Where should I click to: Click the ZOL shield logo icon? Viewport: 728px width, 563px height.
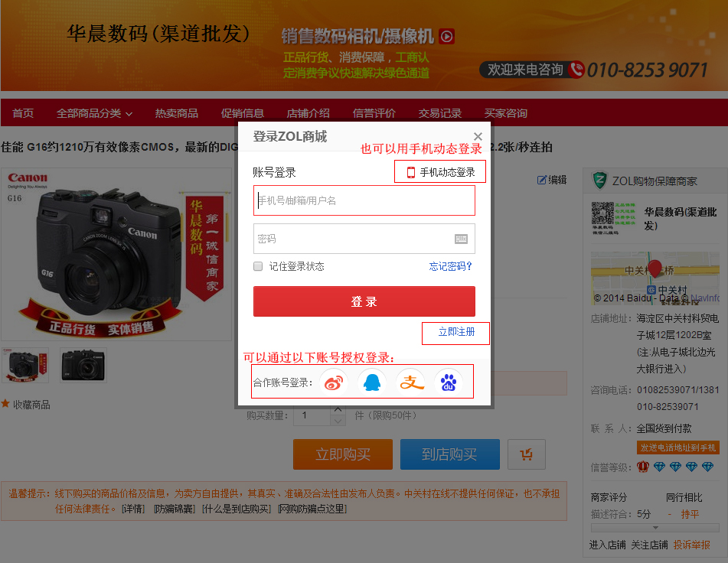click(x=599, y=181)
